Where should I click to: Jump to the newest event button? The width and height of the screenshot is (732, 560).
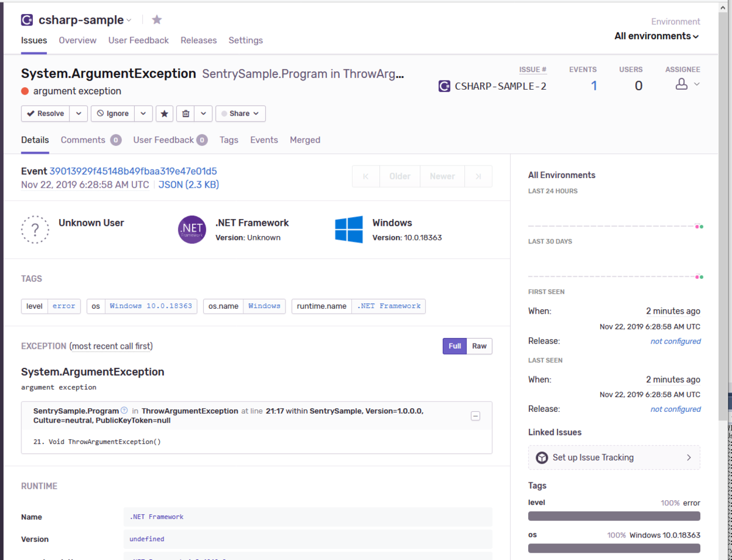(x=478, y=176)
